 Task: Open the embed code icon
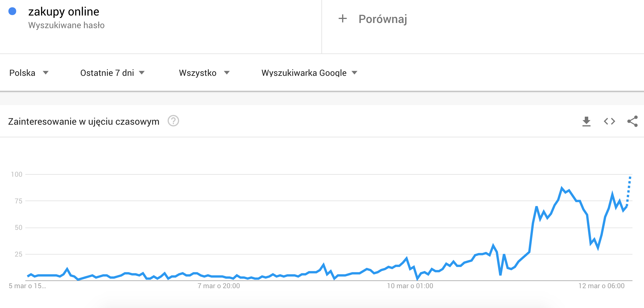[609, 121]
